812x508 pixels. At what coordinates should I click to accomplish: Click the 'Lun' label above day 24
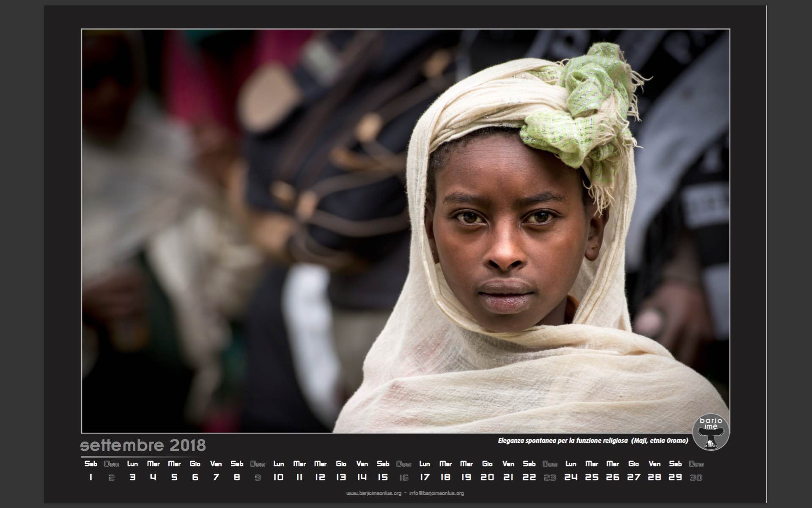click(571, 464)
